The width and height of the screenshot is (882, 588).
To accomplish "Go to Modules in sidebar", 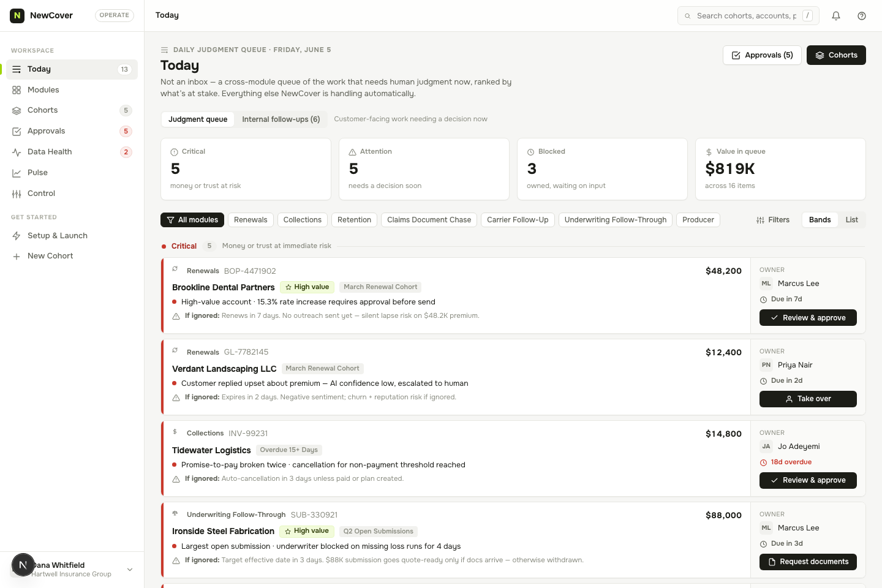I will [x=72, y=90].
